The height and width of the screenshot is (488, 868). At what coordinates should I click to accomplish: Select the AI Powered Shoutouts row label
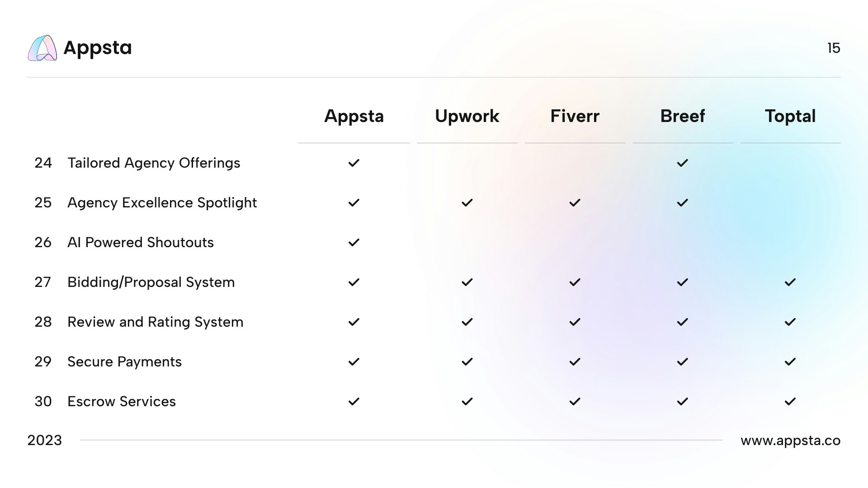click(141, 243)
